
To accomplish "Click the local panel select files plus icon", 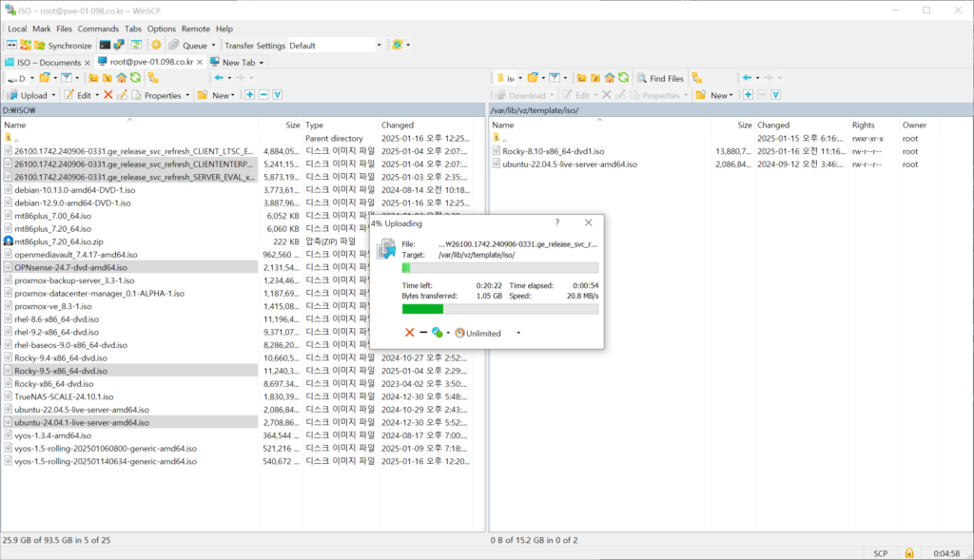I will pos(249,95).
